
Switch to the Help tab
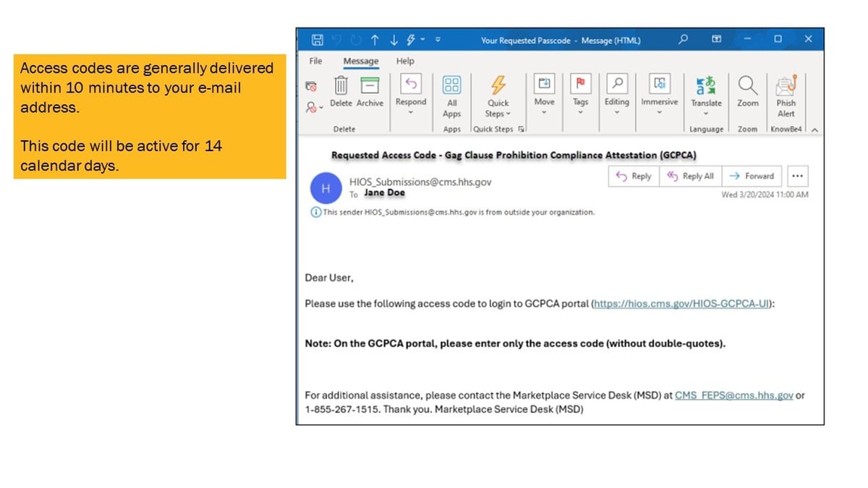click(405, 61)
